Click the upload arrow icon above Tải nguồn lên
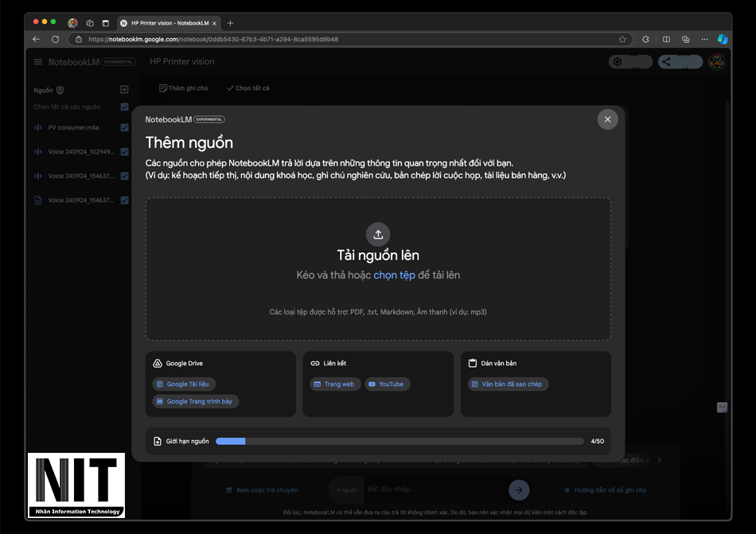756x534 pixels. coord(378,235)
